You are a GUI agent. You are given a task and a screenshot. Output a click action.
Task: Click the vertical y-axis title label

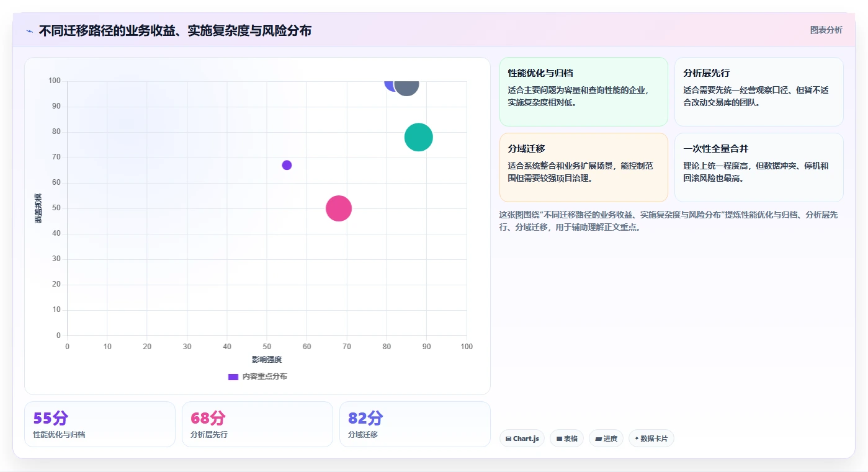[x=38, y=208]
